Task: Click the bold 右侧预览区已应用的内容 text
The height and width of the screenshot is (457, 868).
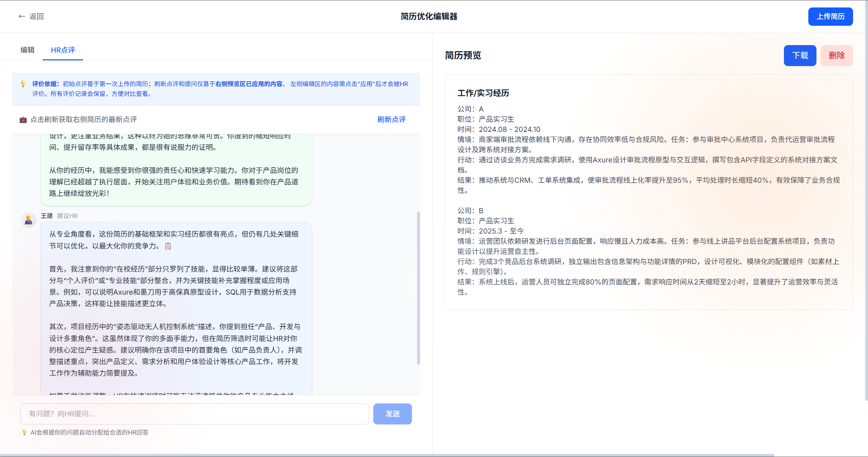Action: click(249, 84)
